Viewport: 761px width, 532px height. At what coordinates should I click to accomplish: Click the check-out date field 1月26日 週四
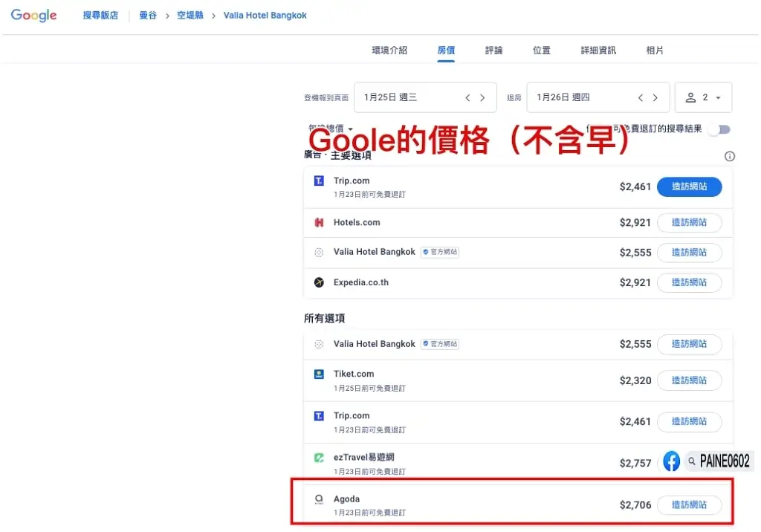point(598,97)
